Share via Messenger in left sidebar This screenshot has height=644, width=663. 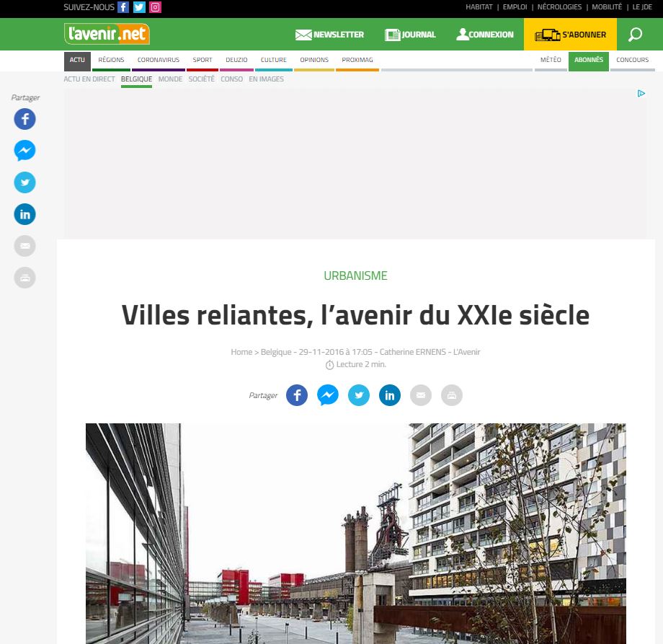coord(25,151)
